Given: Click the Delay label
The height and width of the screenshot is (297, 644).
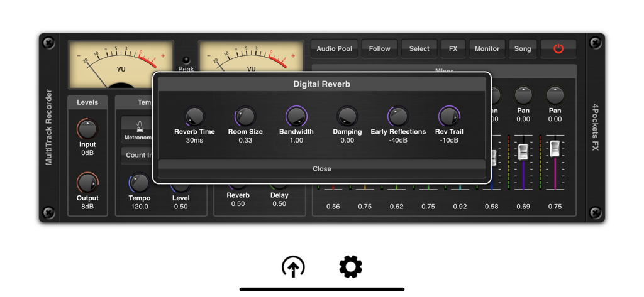Looking at the screenshot, I should point(279,195).
